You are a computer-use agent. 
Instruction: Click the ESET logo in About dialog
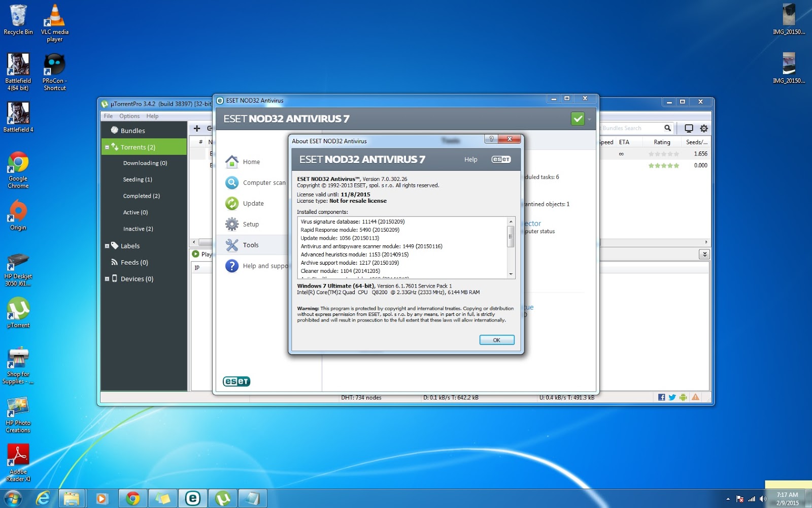click(501, 160)
